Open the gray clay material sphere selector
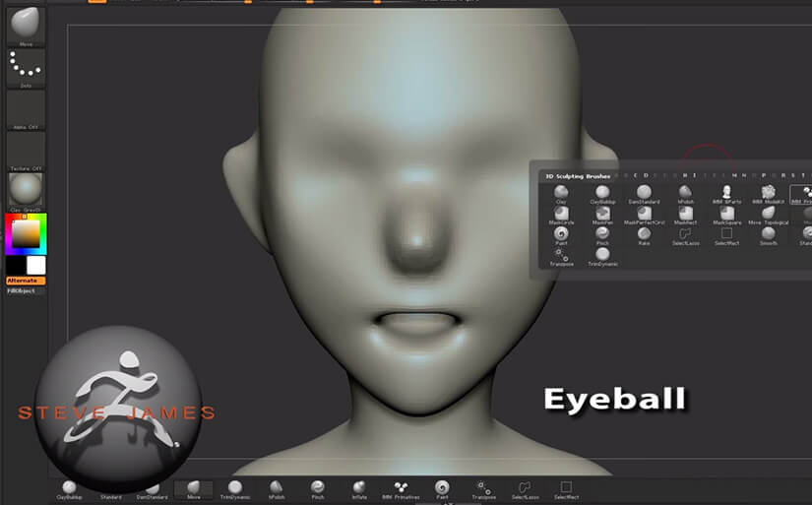Viewport: 812px width, 505px height. pyautogui.click(x=26, y=193)
